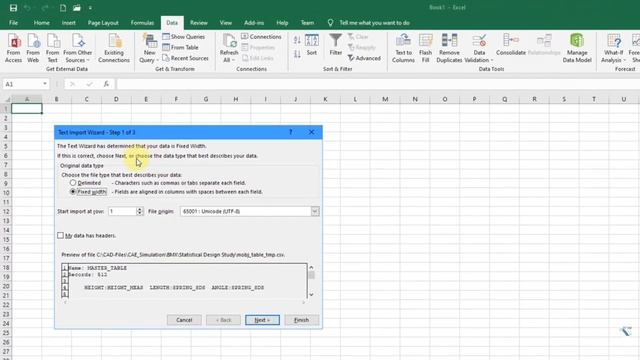Click the Insert Function fx icon
640x360 pixels.
[x=106, y=84]
